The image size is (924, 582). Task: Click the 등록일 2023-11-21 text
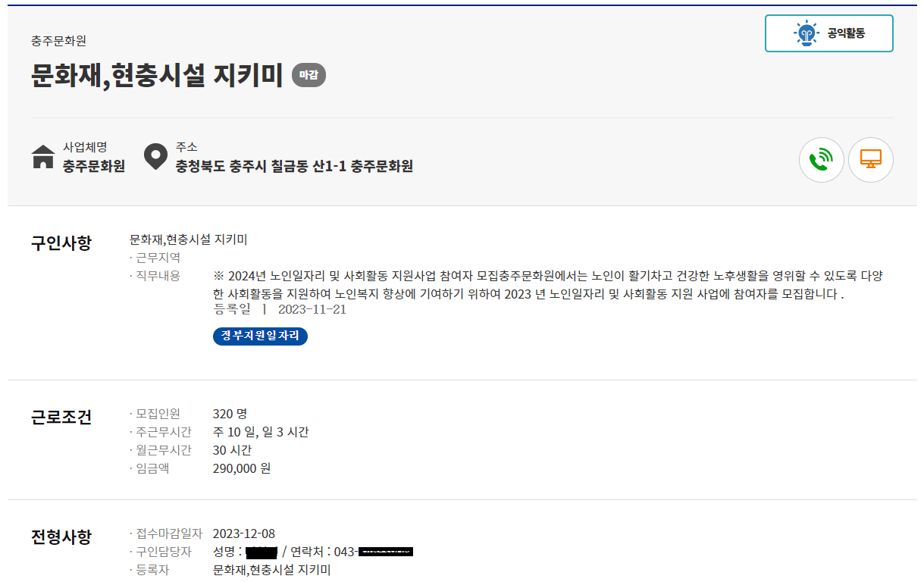(x=280, y=309)
